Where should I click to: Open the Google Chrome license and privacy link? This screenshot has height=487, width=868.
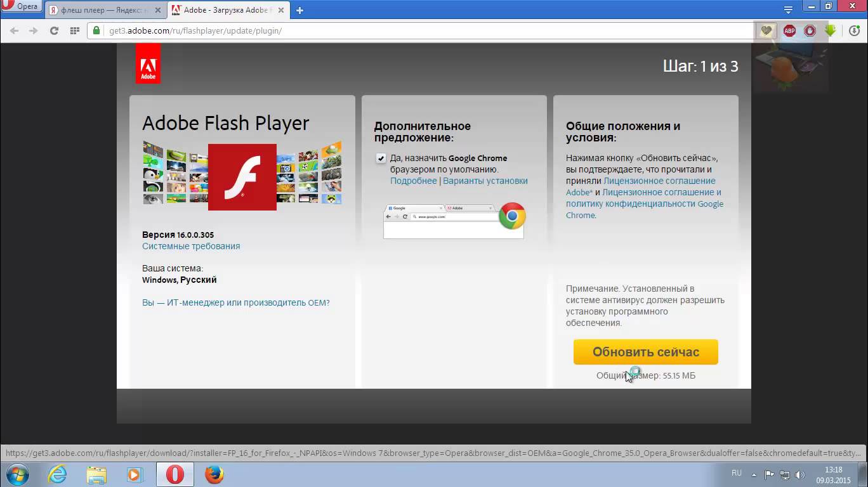644,204
